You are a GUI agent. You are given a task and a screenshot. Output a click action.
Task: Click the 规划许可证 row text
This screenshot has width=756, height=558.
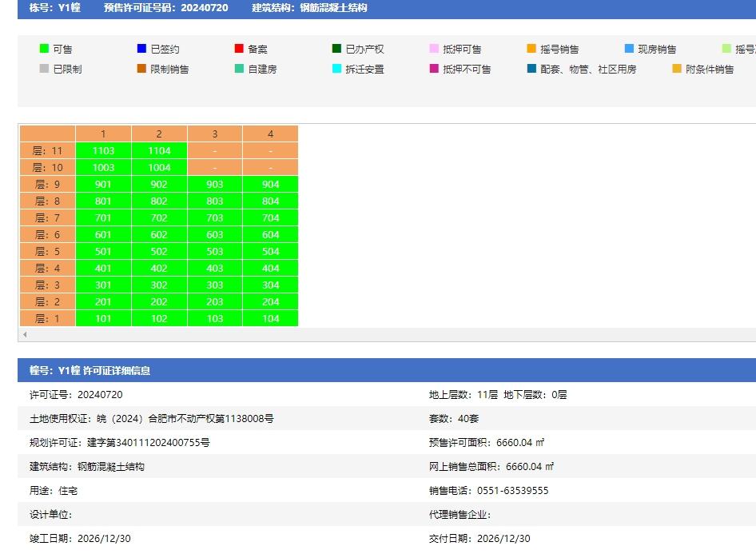click(x=120, y=443)
